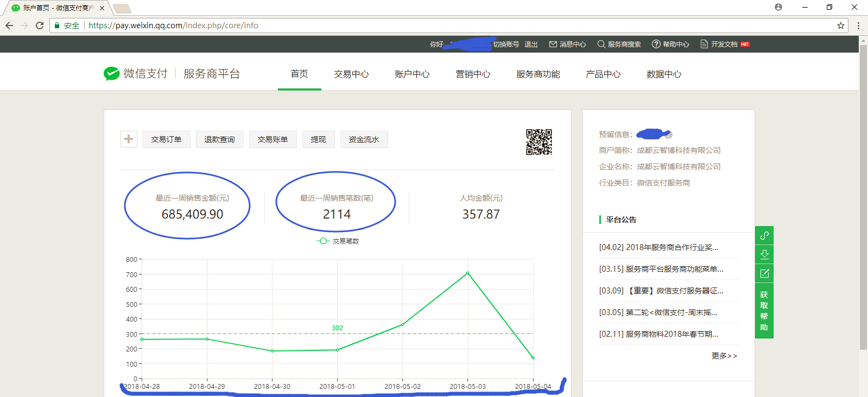Reload the page with the refresh icon
The height and width of the screenshot is (397, 868).
coord(40,25)
